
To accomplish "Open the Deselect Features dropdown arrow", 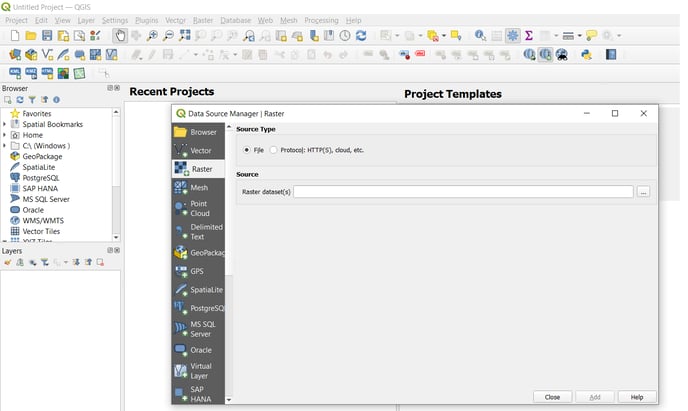I will coord(444,36).
